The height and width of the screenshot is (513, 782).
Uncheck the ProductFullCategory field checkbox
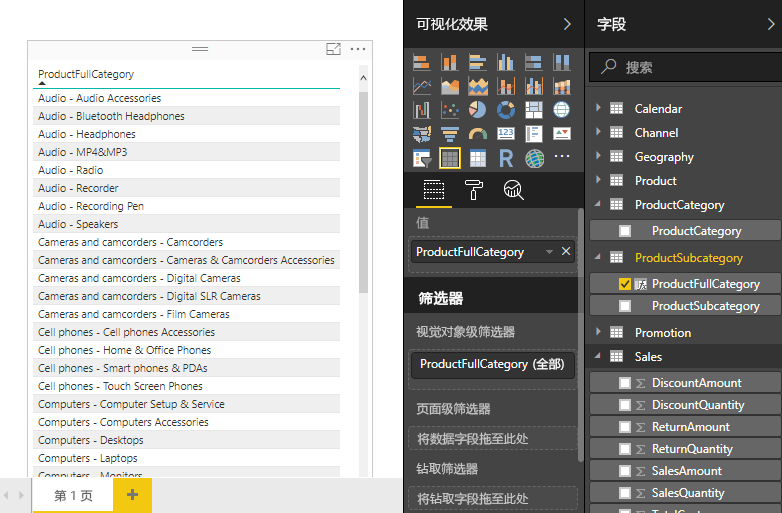[625, 284]
